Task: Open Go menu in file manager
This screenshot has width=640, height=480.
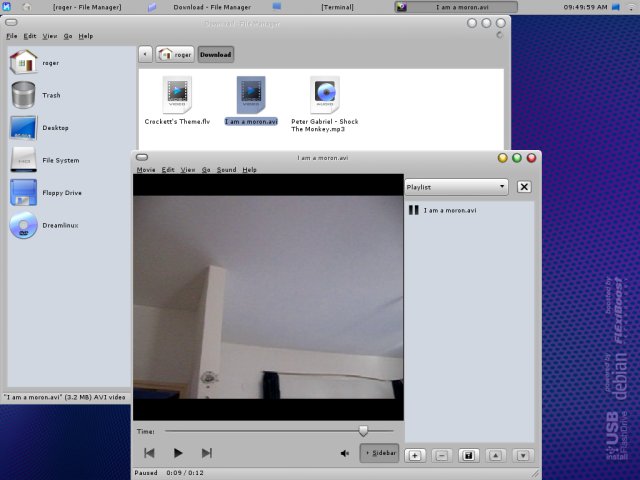Action: (68, 36)
